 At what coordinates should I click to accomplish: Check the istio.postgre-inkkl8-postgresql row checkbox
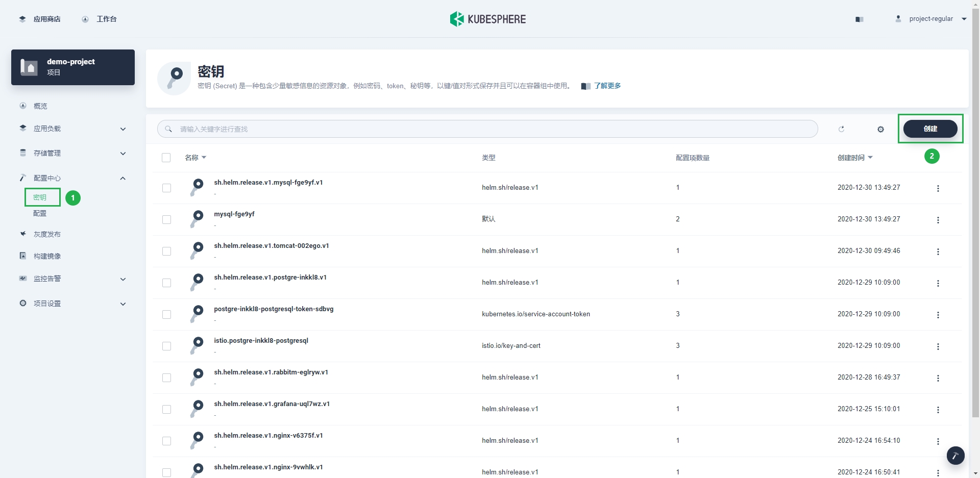[167, 346]
